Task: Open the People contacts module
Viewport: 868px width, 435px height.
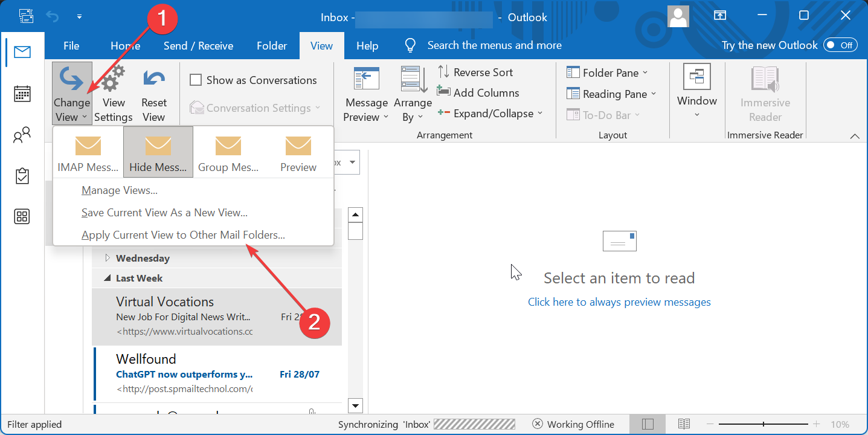Action: pyautogui.click(x=22, y=135)
